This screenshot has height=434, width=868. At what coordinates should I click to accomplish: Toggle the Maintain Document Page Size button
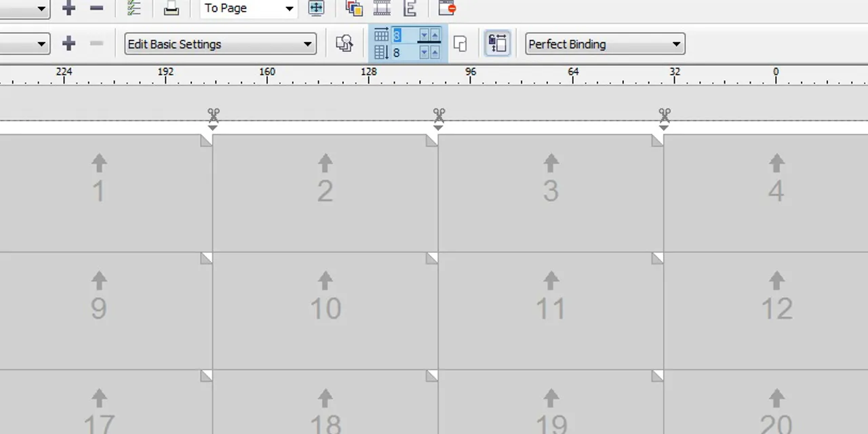[498, 44]
